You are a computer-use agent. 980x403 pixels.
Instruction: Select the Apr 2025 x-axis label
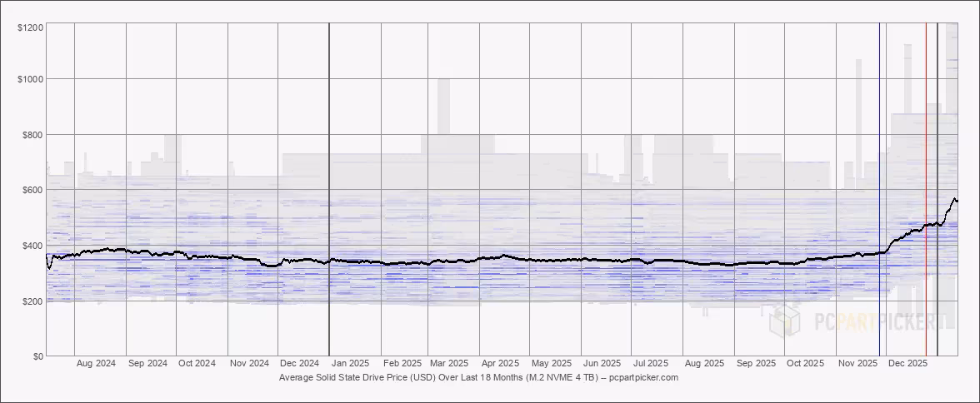501,364
